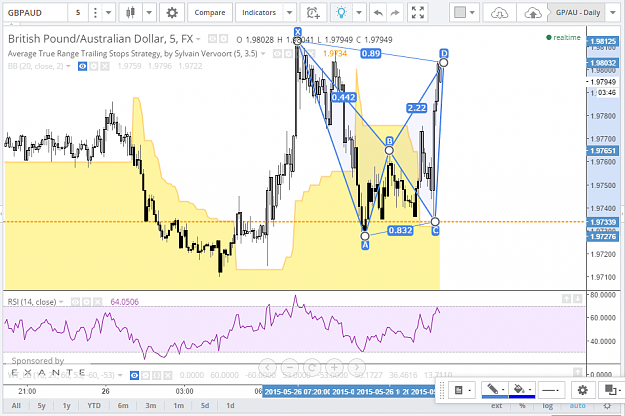Select the 1d time range

[230, 406]
